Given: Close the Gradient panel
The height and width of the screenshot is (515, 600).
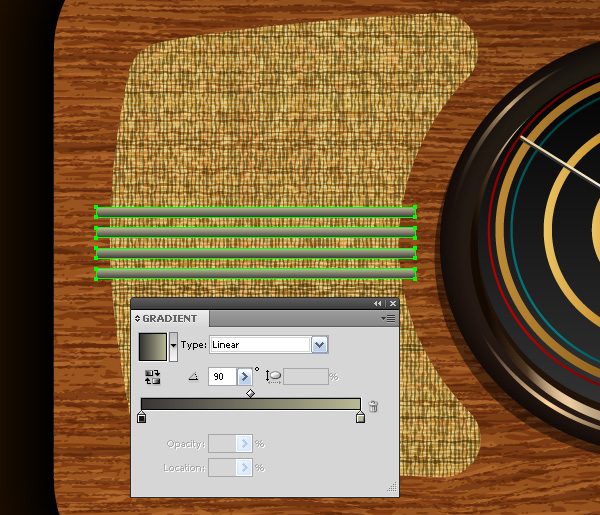Looking at the screenshot, I should (393, 303).
